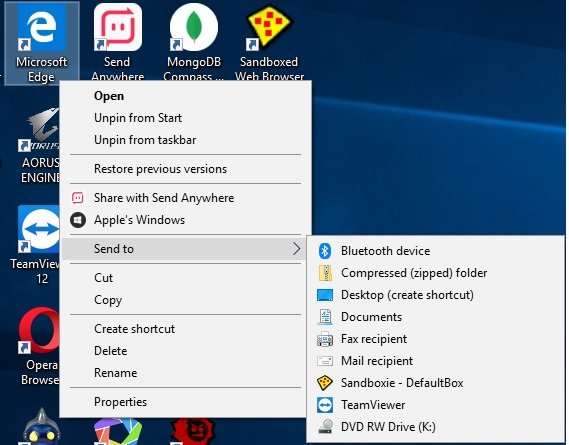Select the Microsoft Edge desktop icon
Image resolution: width=569 pixels, height=445 pixels.
(42, 43)
